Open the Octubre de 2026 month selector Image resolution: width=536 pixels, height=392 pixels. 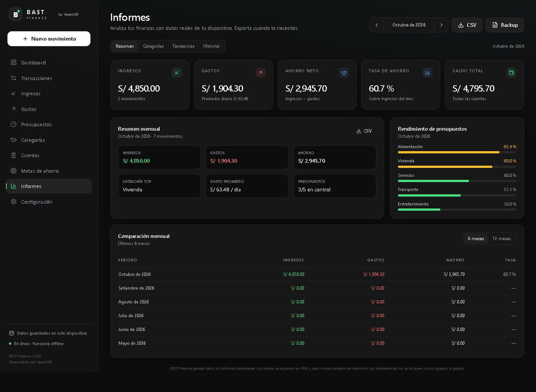(x=409, y=25)
